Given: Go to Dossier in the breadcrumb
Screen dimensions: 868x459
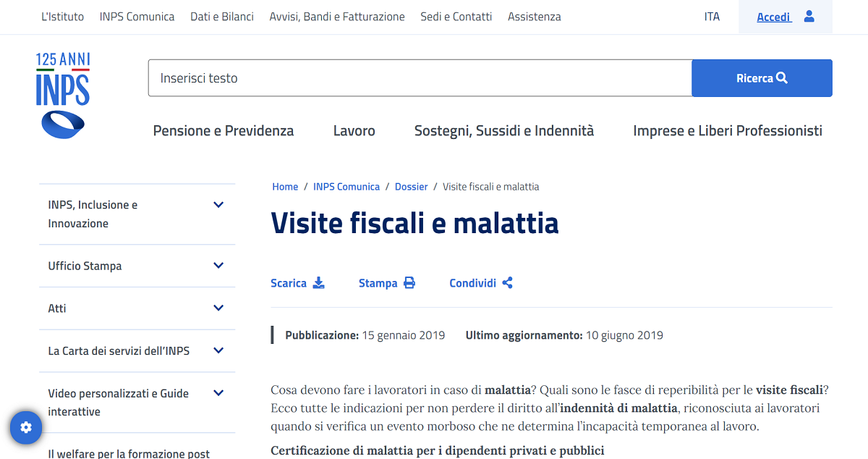Looking at the screenshot, I should [x=411, y=187].
